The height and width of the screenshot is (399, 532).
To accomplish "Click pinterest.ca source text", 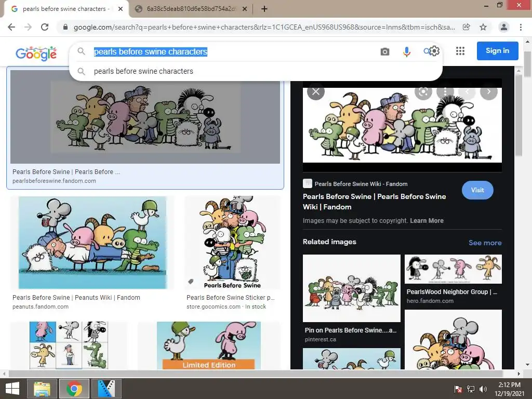I will tap(320, 339).
